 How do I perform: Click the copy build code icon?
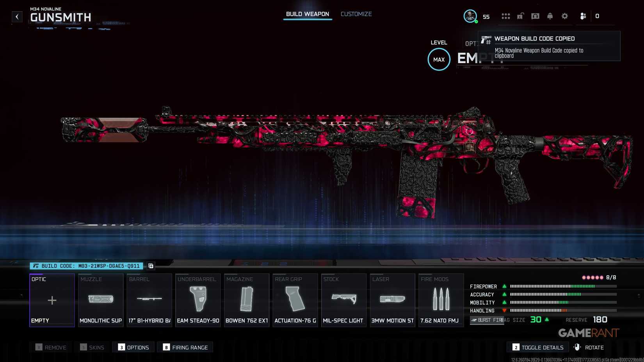(x=151, y=266)
